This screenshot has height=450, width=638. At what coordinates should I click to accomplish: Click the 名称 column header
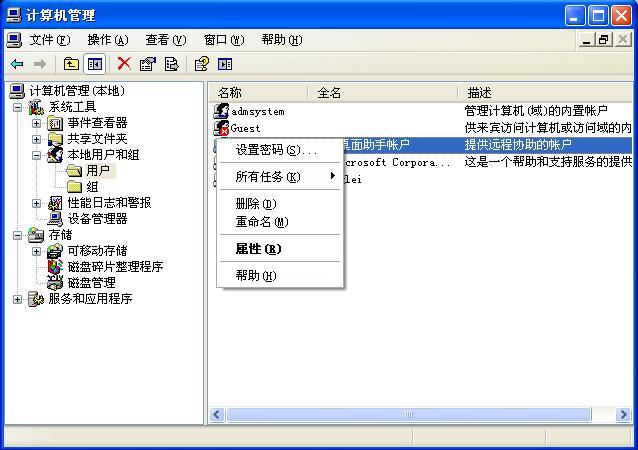[x=258, y=92]
